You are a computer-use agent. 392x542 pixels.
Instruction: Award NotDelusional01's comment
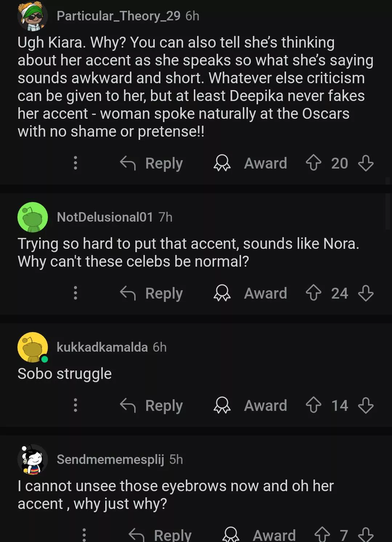[250, 293]
